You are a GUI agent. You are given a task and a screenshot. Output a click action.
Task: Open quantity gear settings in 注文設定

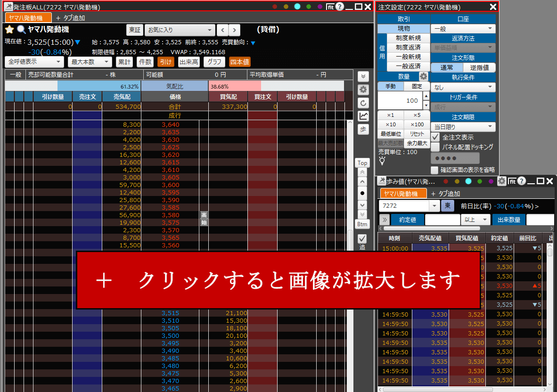click(x=424, y=76)
